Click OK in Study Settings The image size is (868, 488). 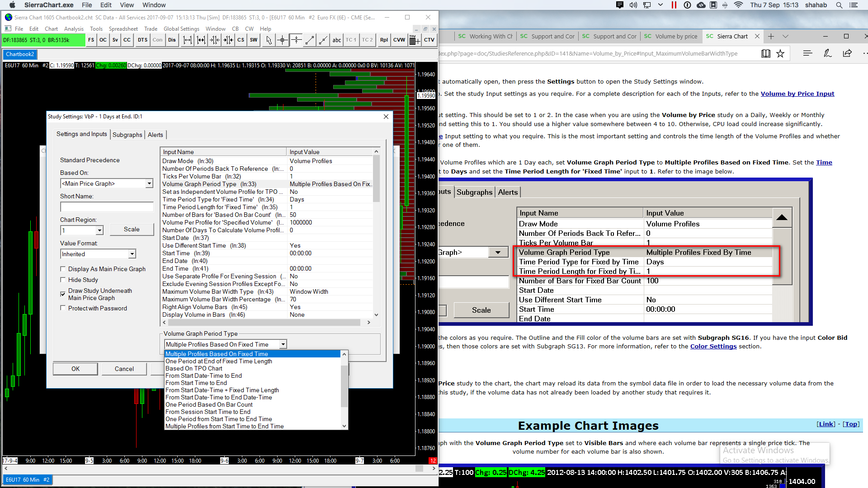75,369
